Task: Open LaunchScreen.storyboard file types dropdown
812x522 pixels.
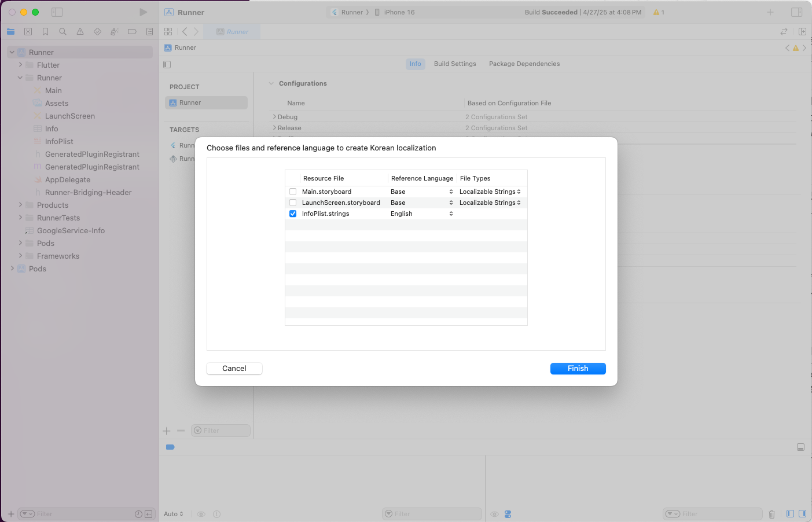Action: pos(490,203)
